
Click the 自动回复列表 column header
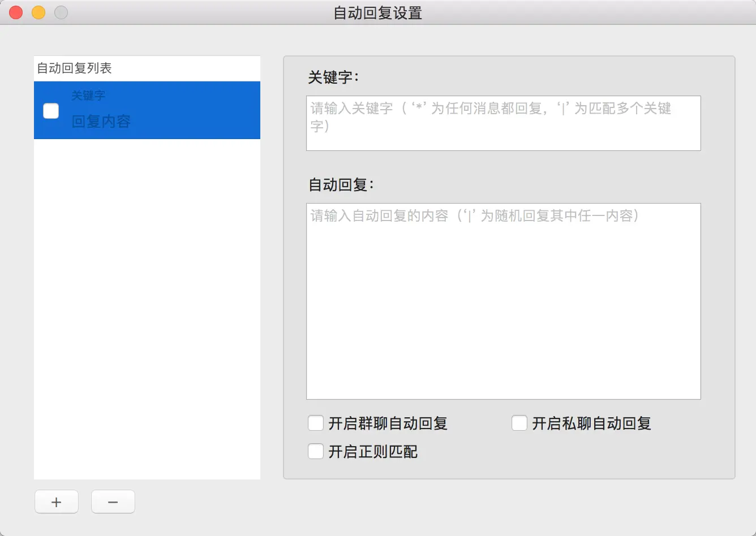pyautogui.click(x=147, y=68)
